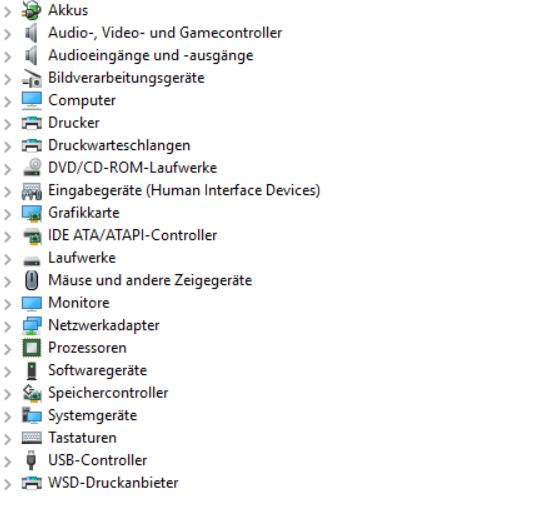Select the Prozessoren label
This screenshot has height=509, width=548.
pyautogui.click(x=87, y=348)
